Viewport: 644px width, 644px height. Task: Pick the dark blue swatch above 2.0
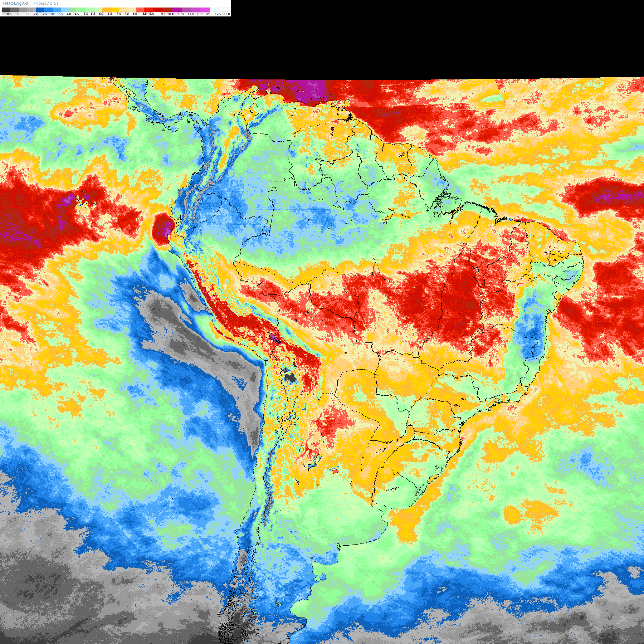[x=40, y=10]
